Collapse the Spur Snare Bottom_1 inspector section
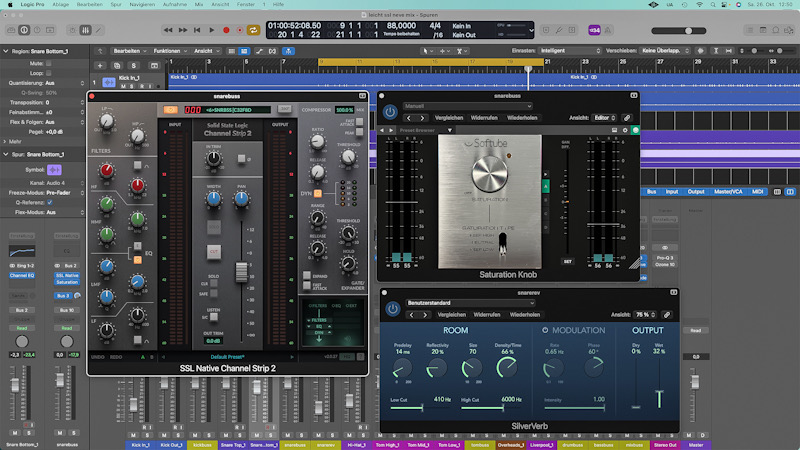 pyautogui.click(x=6, y=155)
